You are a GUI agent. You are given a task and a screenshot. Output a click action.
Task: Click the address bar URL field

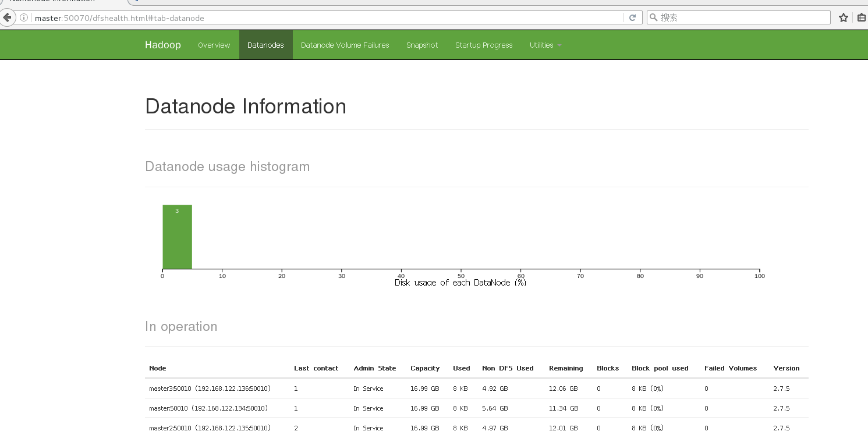tap(326, 18)
